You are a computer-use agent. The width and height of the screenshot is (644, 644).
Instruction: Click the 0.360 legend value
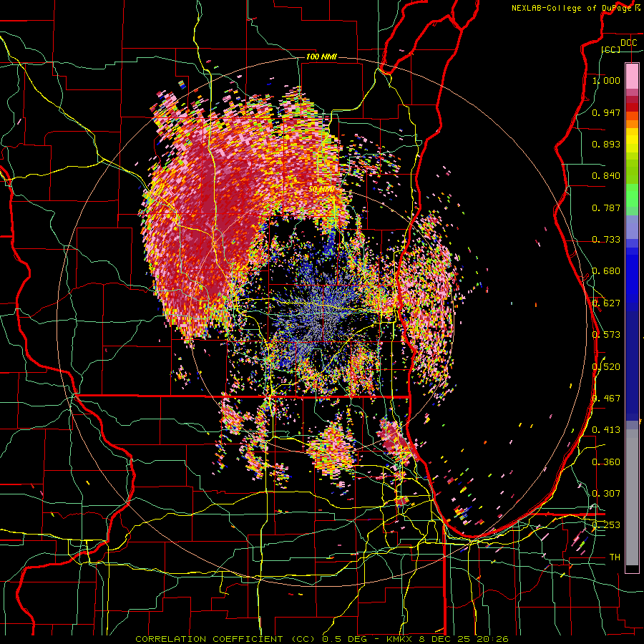pyautogui.click(x=606, y=462)
